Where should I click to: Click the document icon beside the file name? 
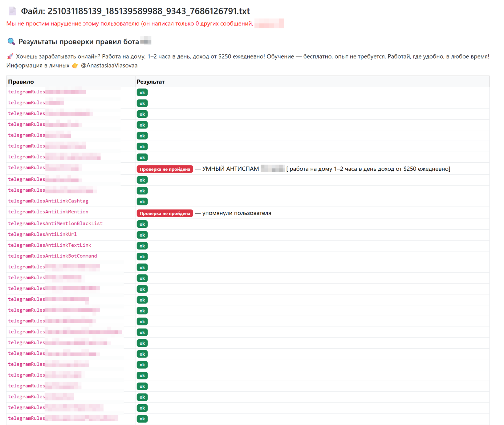12,11
